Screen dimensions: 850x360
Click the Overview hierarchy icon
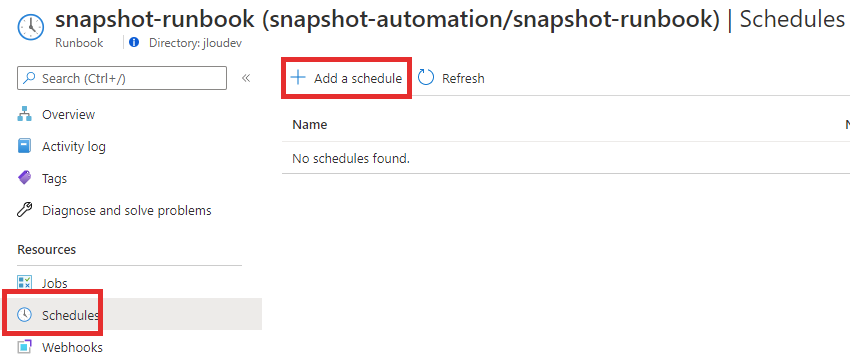tap(25, 114)
